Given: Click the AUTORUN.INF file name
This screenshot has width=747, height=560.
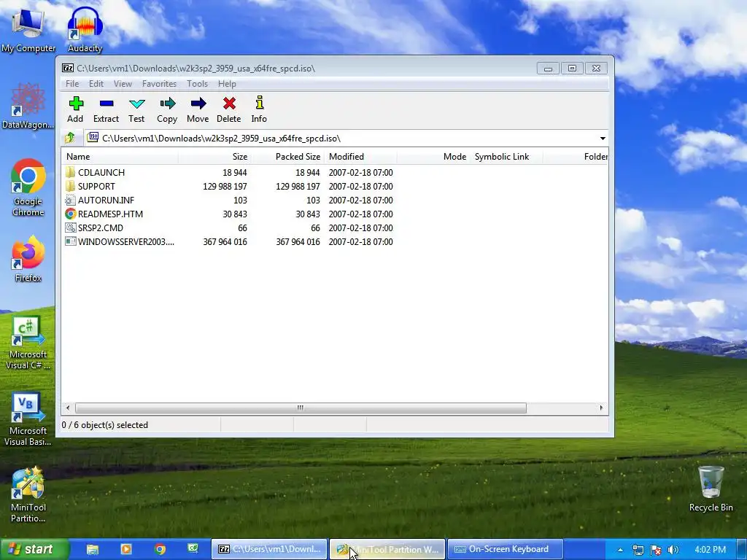Looking at the screenshot, I should coord(107,201).
